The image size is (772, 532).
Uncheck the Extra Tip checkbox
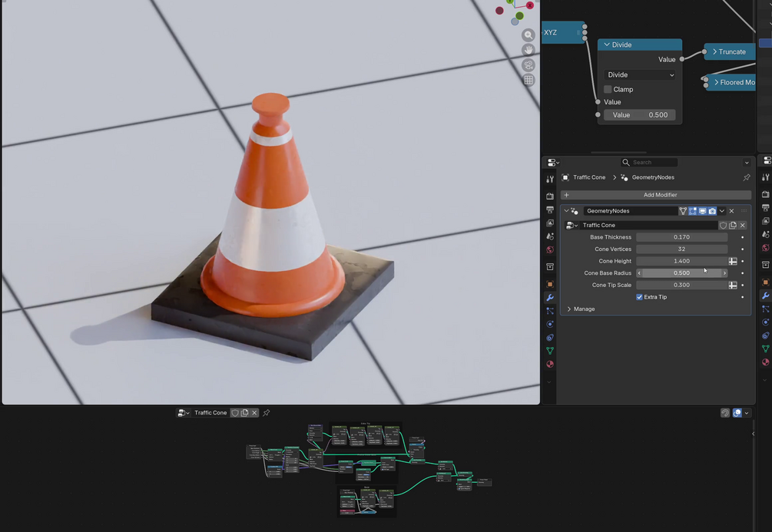click(x=639, y=297)
